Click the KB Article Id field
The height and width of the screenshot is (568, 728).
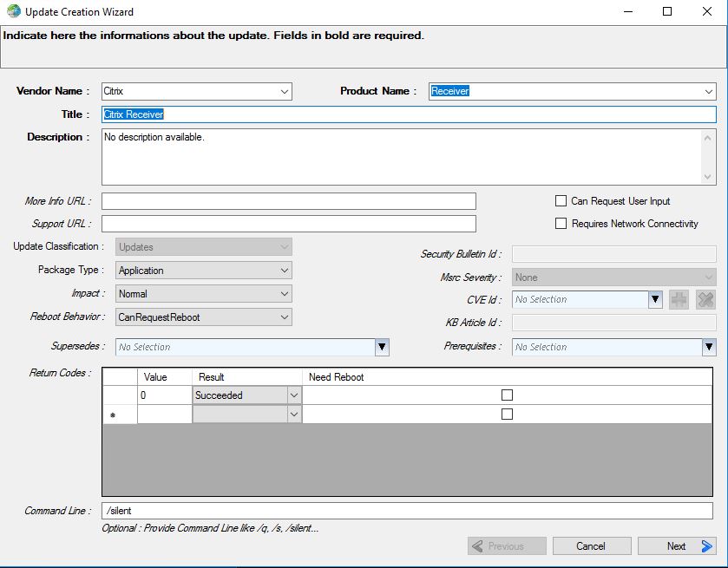point(613,323)
